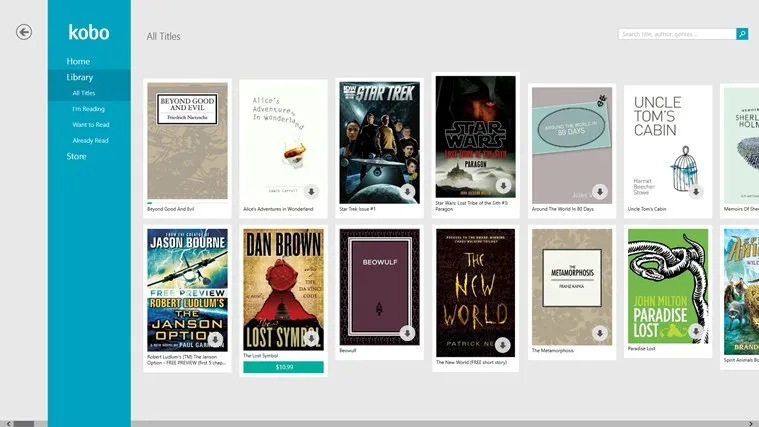Viewport: 759px width, 427px height.
Task: Click the horizontal scrollbar right arrow
Action: click(751, 424)
